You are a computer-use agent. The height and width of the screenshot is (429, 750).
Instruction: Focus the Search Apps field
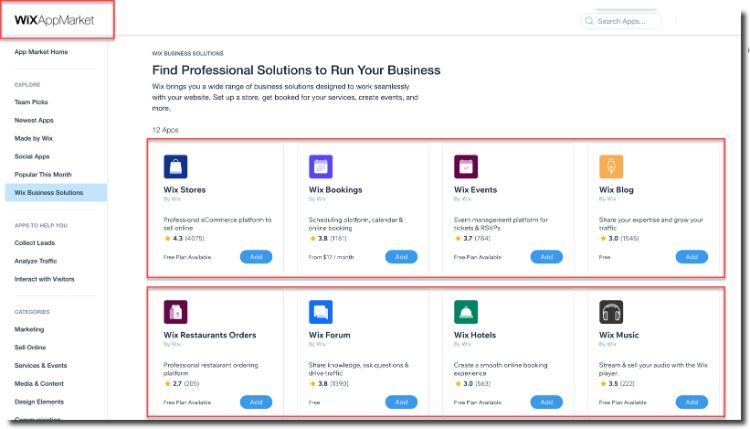tap(621, 21)
